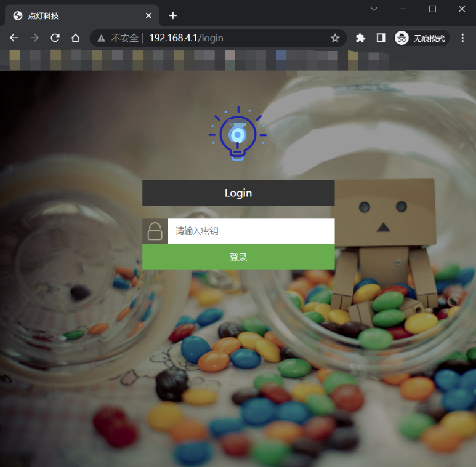The height and width of the screenshot is (467, 476).
Task: Click the address bar showing 192.168.4.1/login
Action: click(219, 38)
